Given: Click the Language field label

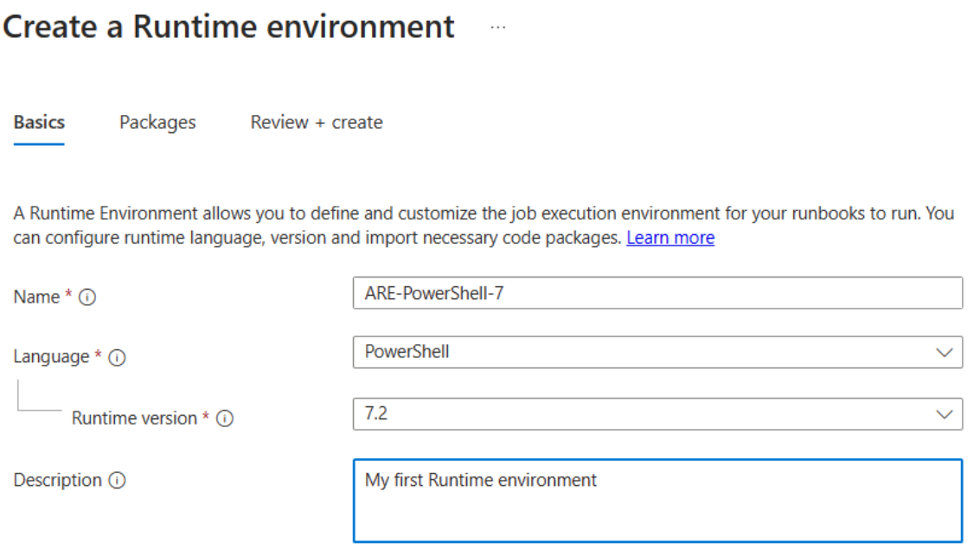Looking at the screenshot, I should 51,356.
